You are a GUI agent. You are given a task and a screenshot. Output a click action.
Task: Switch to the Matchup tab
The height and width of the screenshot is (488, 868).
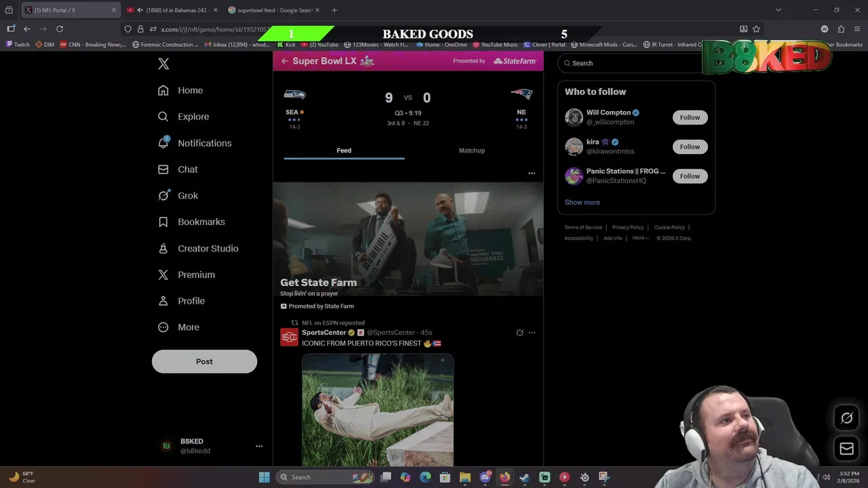pyautogui.click(x=471, y=150)
